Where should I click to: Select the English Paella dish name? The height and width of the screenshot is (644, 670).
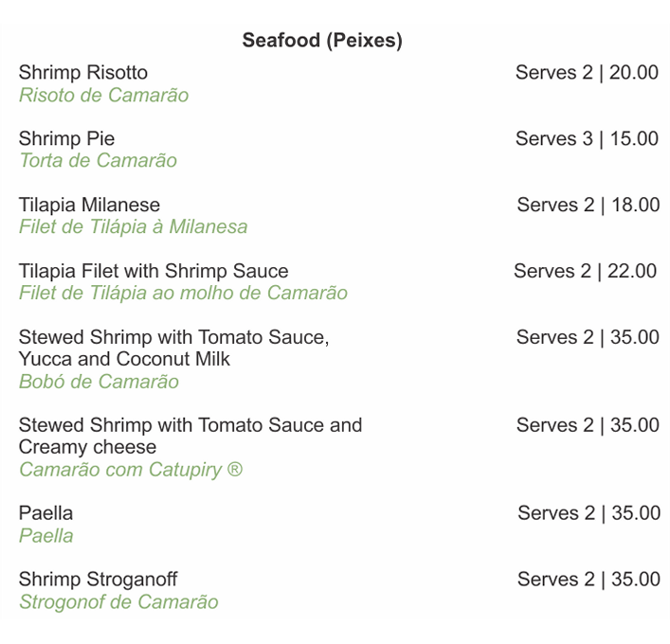tap(45, 513)
